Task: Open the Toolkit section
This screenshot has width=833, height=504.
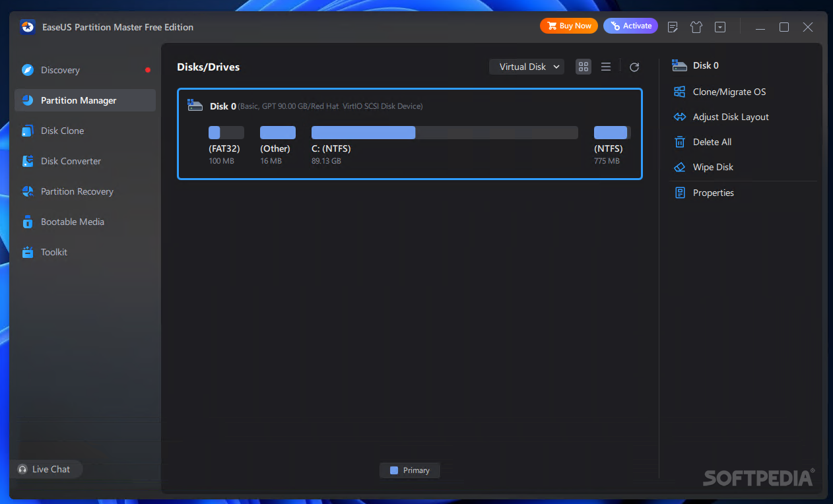Action: click(85, 252)
